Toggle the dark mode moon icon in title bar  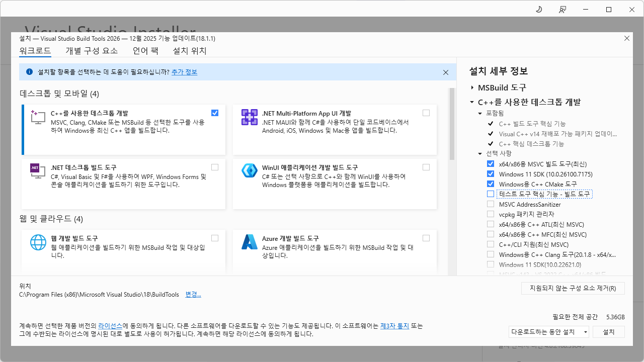(x=539, y=10)
